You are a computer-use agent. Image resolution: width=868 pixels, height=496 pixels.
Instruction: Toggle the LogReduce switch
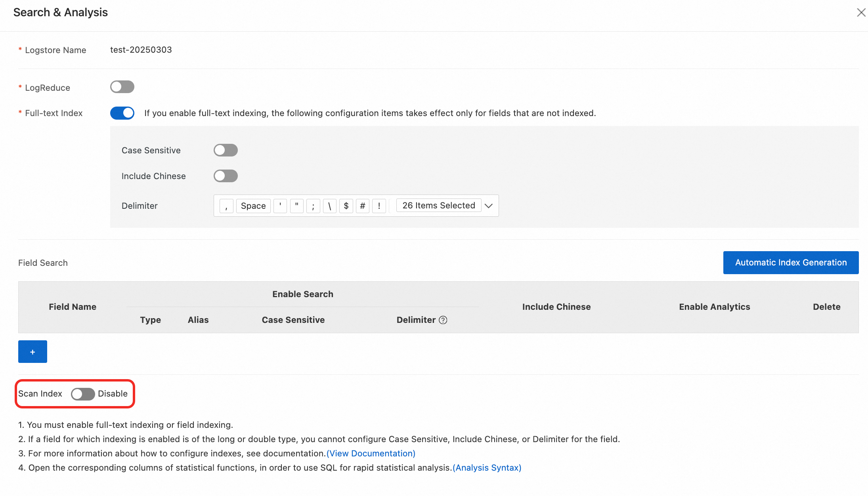(x=122, y=87)
